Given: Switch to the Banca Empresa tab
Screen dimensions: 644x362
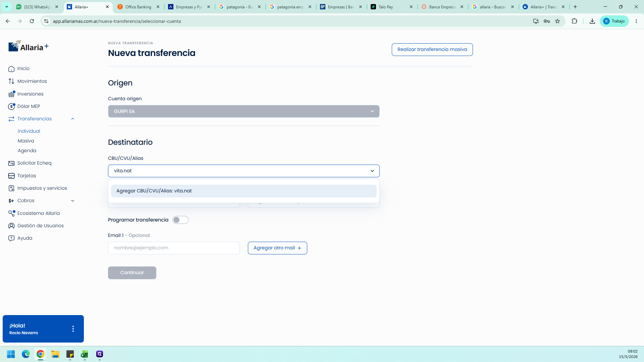Looking at the screenshot, I should click(442, 7).
